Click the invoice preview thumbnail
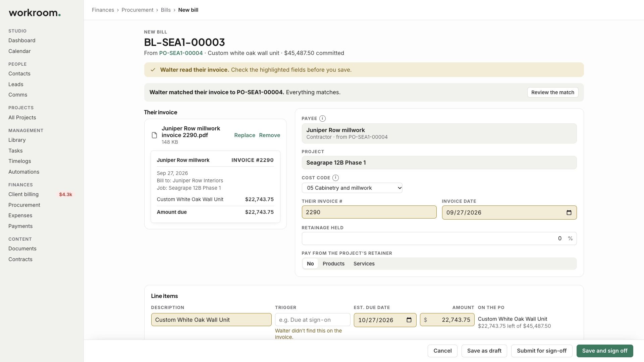Screen dimensions: 644x362 coord(215,187)
